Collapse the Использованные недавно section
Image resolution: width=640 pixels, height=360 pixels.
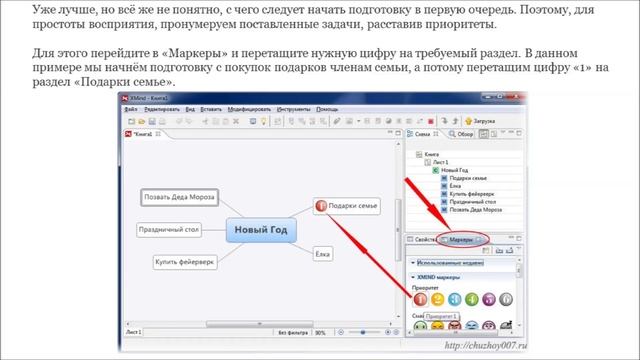(413, 263)
